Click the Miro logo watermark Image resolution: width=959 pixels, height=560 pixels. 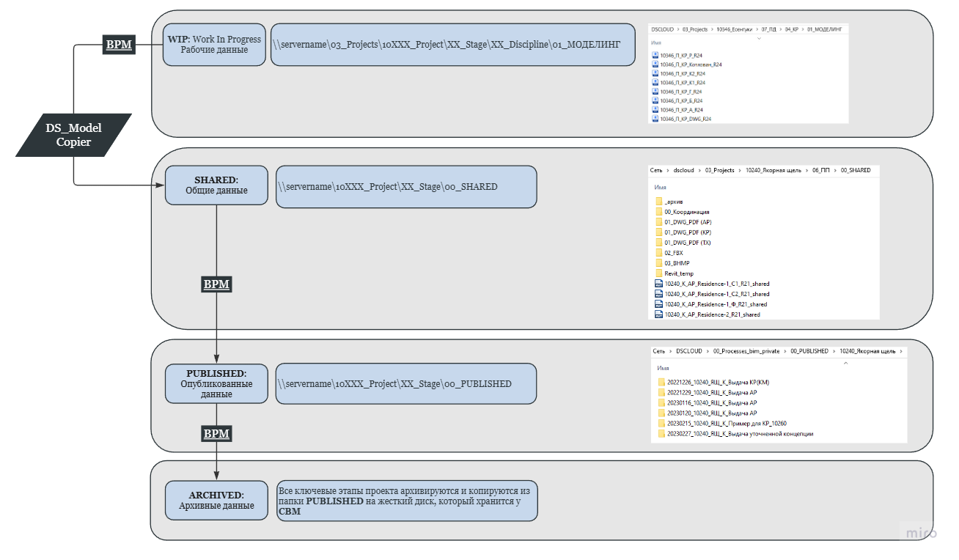pyautogui.click(x=922, y=533)
